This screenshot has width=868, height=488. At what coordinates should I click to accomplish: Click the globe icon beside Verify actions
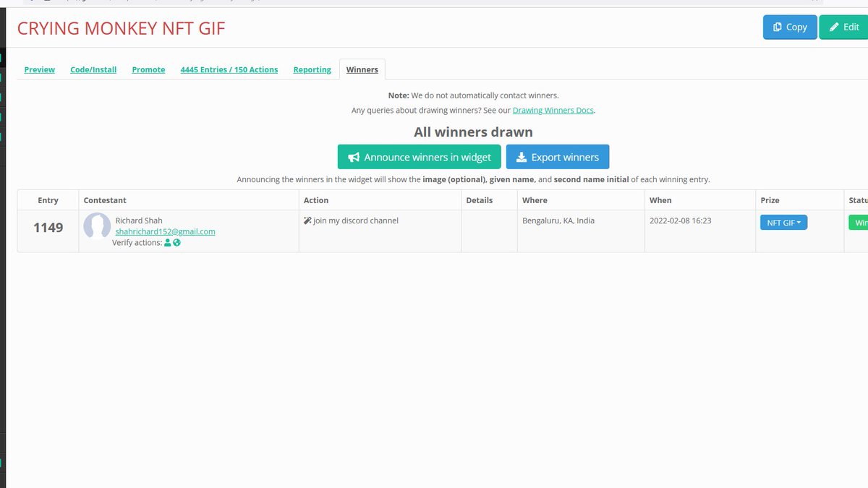(x=176, y=243)
